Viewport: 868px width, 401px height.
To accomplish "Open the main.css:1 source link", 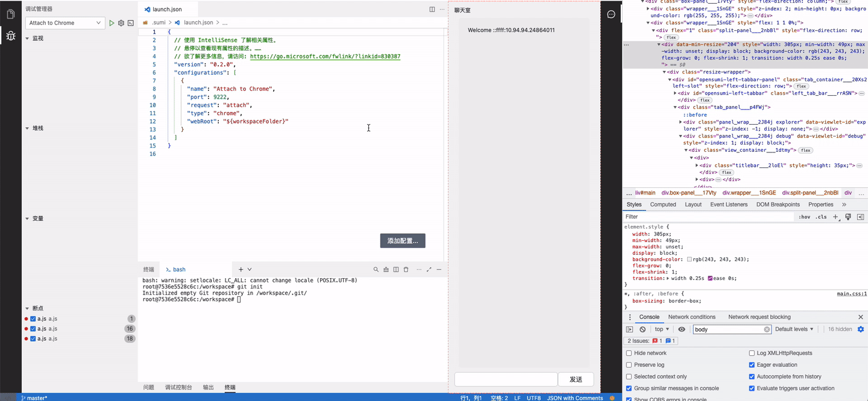I will click(852, 294).
